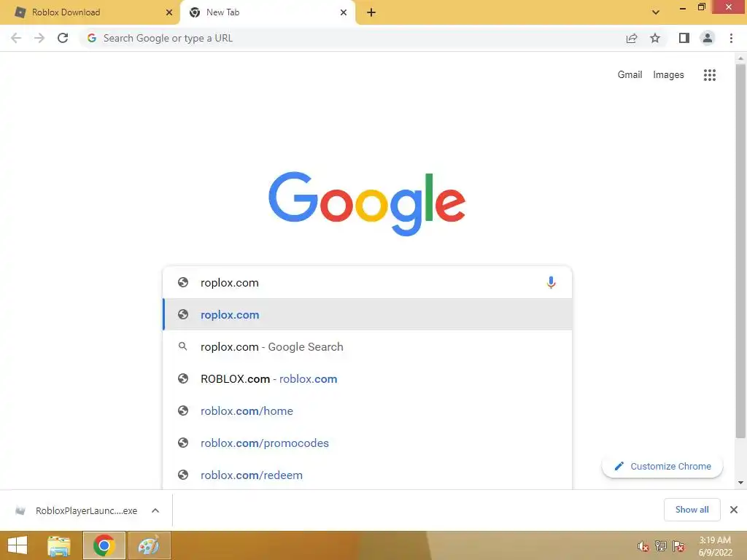Switch to the Roblox Download tab
Viewport: 747px width, 560px height.
point(90,12)
